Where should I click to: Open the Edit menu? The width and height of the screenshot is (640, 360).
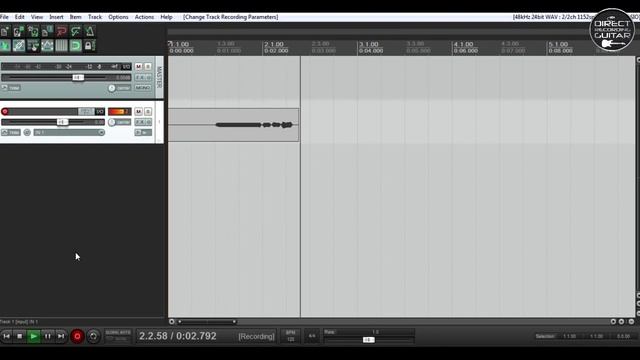(20, 17)
